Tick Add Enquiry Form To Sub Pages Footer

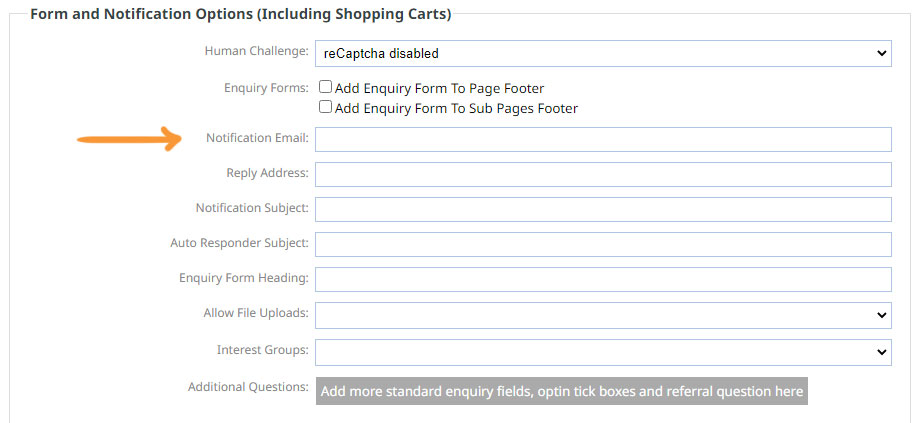coord(325,107)
